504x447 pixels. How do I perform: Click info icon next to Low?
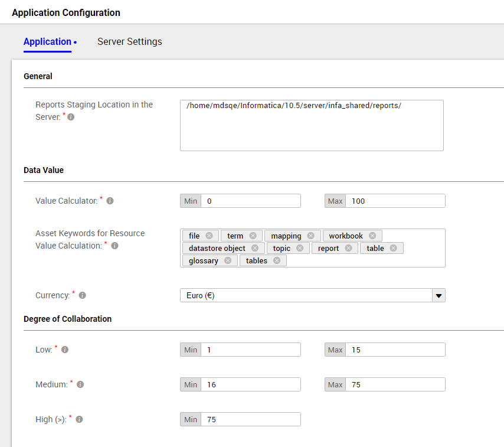65,350
